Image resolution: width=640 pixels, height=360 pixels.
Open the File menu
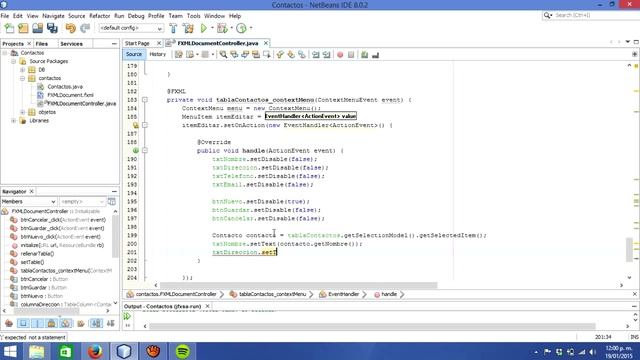(x=5, y=16)
